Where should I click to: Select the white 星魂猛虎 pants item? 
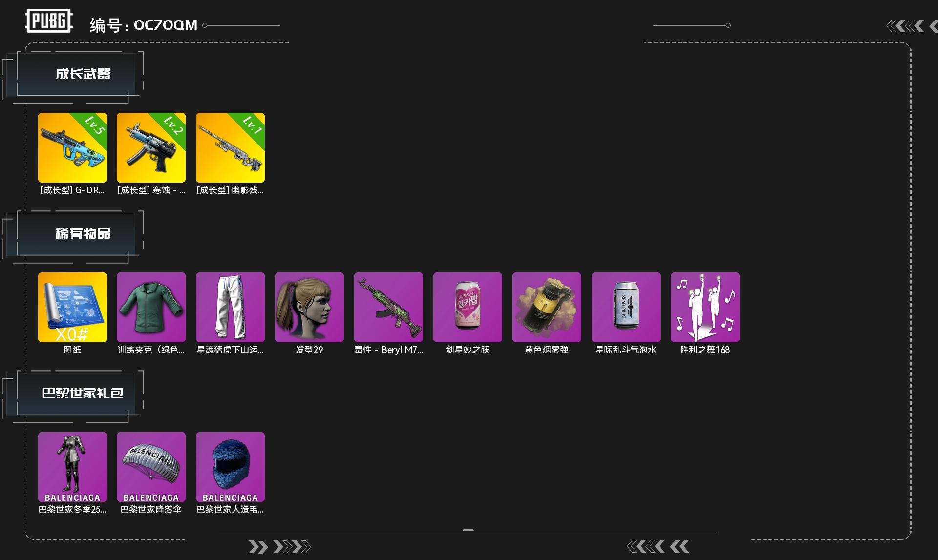[x=230, y=307]
